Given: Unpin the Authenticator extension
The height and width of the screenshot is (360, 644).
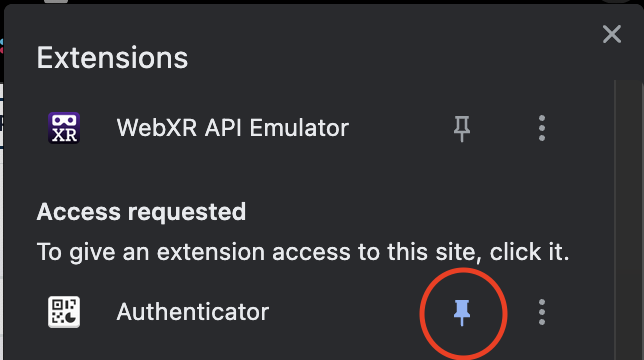Looking at the screenshot, I should [462, 312].
